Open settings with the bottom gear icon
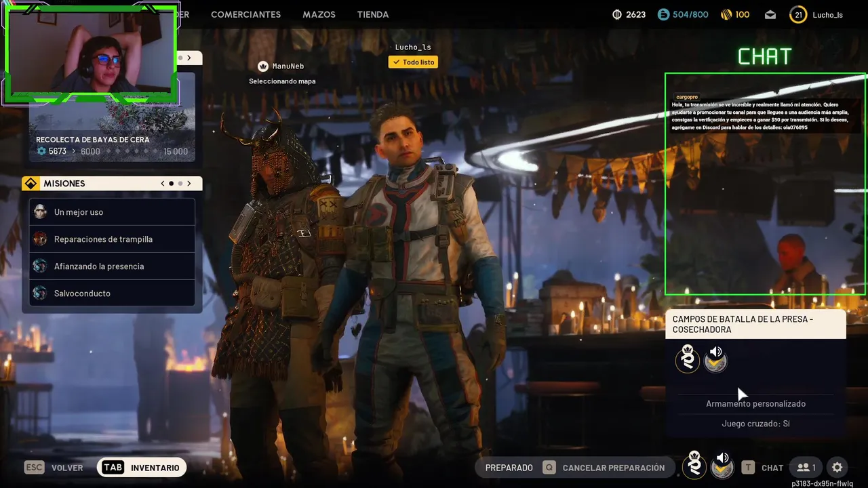The image size is (868, 488). click(837, 467)
